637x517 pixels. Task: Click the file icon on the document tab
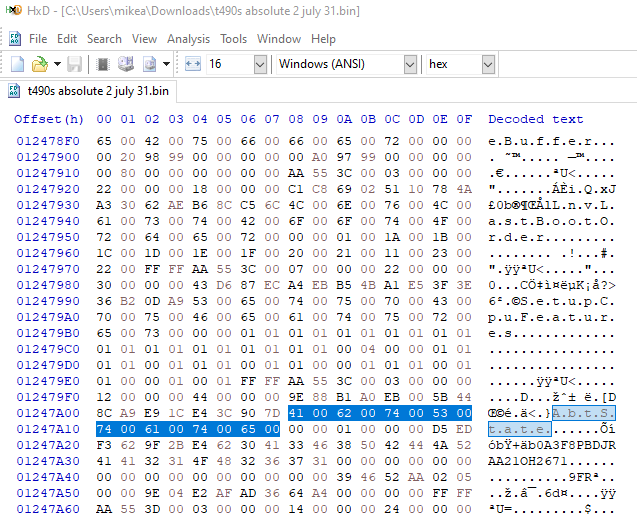pos(14,91)
